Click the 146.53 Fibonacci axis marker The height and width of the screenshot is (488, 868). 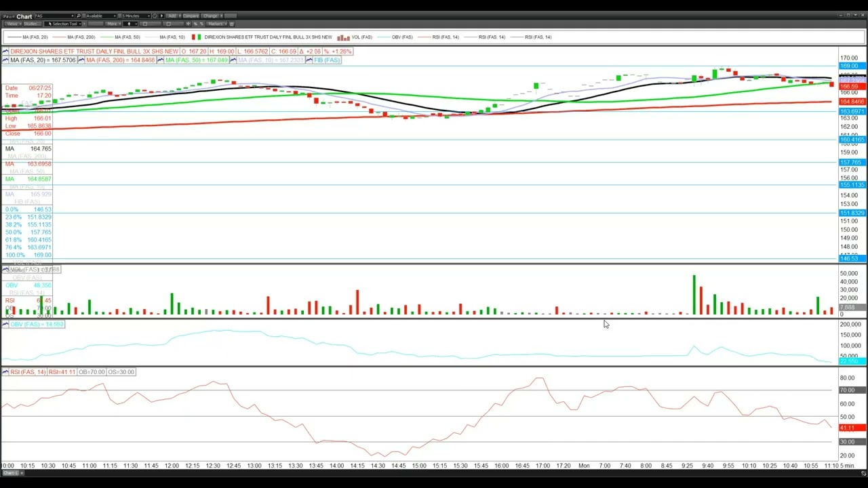click(x=852, y=258)
